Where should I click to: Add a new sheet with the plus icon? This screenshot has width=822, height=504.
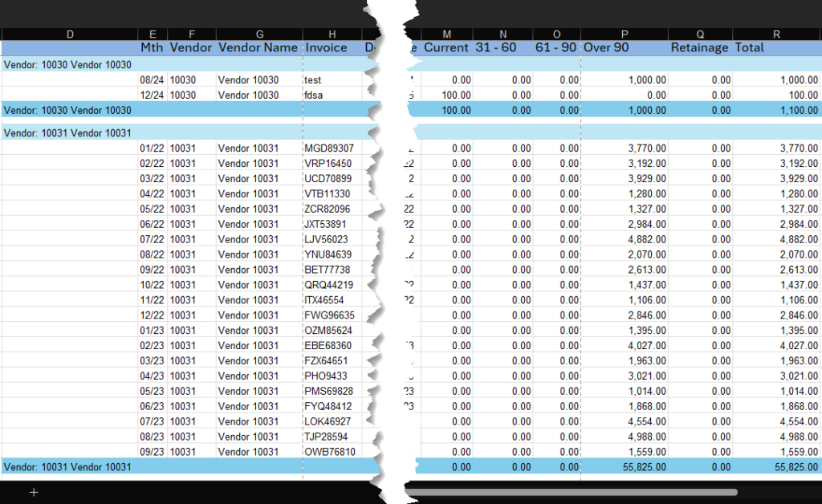pos(34,493)
